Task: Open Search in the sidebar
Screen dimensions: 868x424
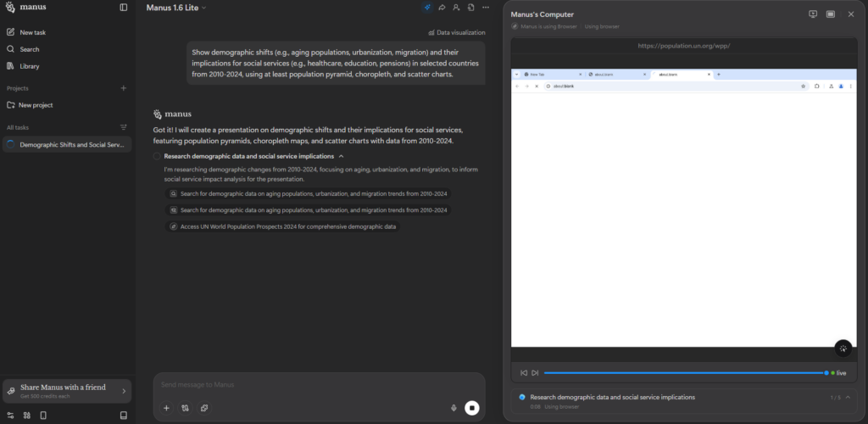Action: click(x=30, y=49)
